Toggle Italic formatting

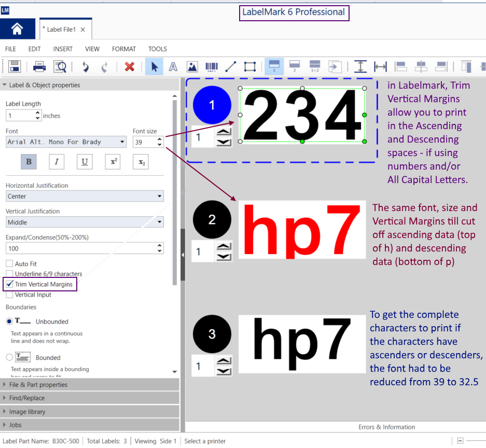pyautogui.click(x=57, y=162)
